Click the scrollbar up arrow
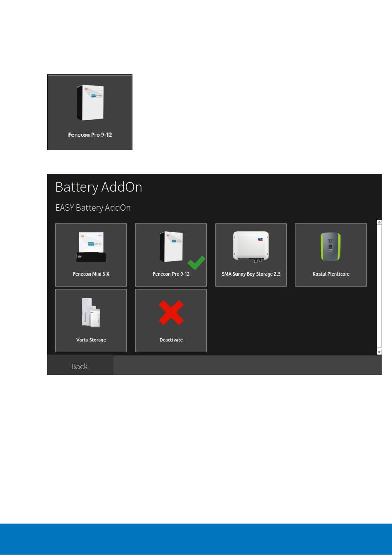 (379, 223)
